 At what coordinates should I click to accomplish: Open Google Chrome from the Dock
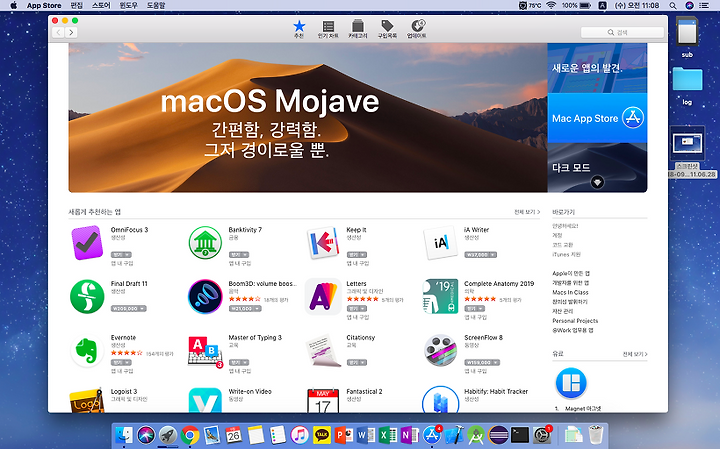(x=190, y=435)
